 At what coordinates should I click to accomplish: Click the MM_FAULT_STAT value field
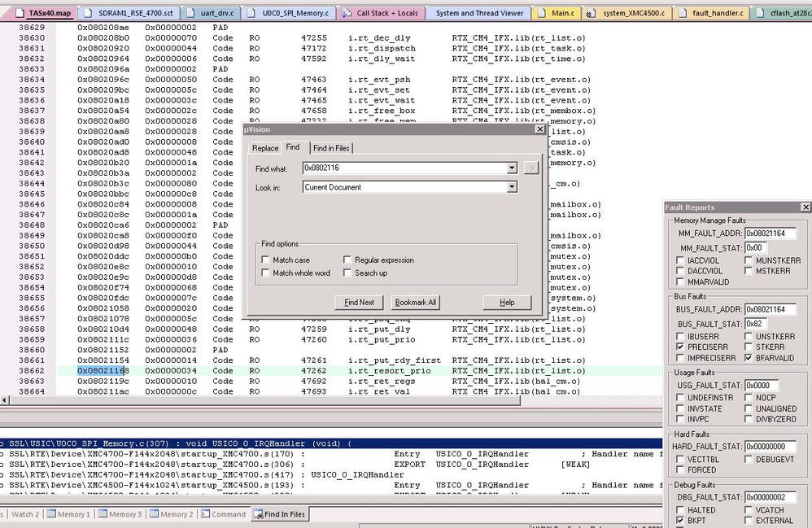(x=755, y=248)
